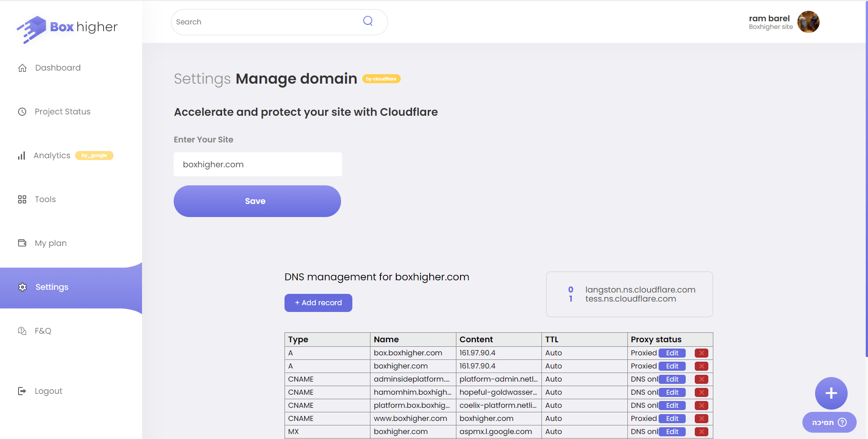Edit the adminsideplatform CNAME record
This screenshot has width=868, height=439.
pyautogui.click(x=672, y=379)
